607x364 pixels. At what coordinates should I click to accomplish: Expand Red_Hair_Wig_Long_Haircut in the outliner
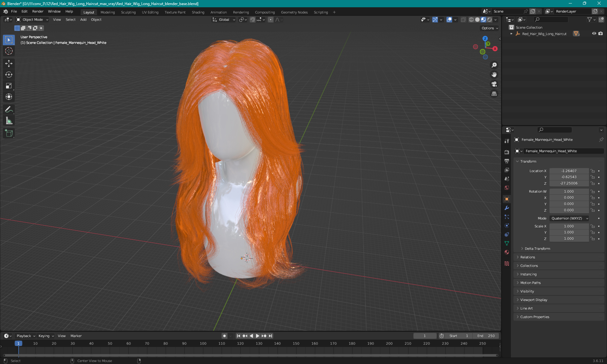click(511, 33)
